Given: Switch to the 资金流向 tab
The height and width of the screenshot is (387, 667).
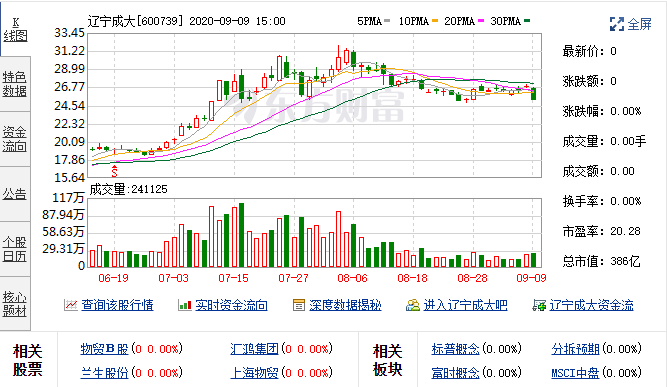Looking at the screenshot, I should (15, 139).
